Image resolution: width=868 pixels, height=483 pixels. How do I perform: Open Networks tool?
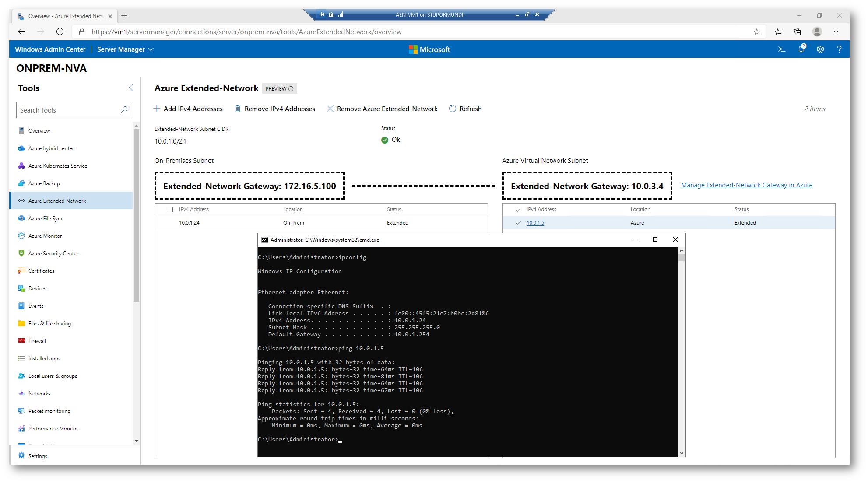click(x=71, y=393)
